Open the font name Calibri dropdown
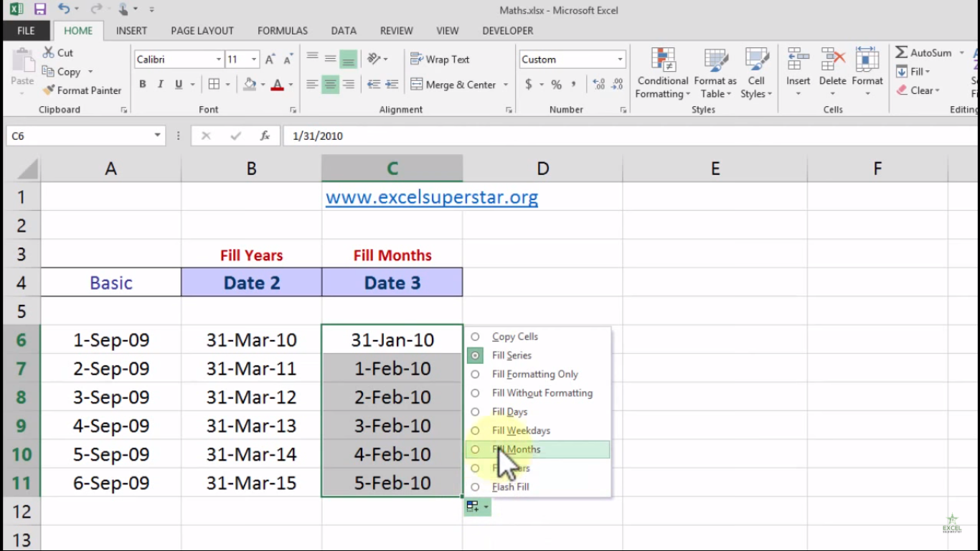This screenshot has width=980, height=551. 219,60
